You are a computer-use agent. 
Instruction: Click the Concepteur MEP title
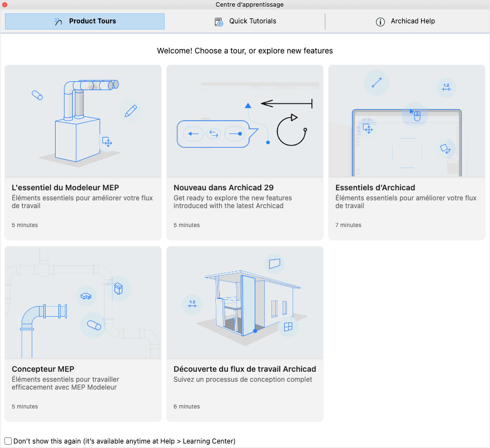pos(43,369)
